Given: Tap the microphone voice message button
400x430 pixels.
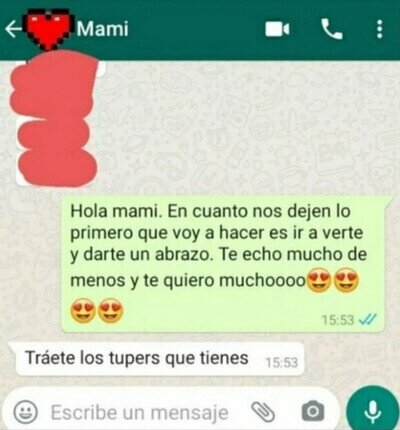Looking at the screenshot, I should (373, 411).
